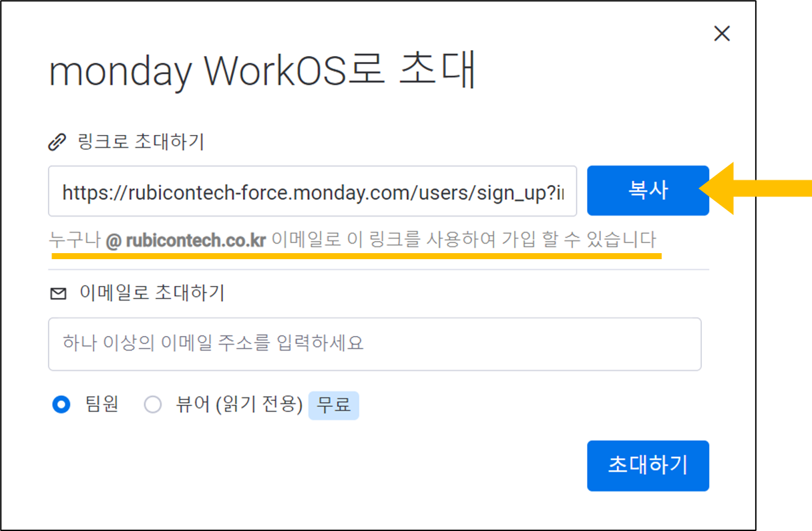Screen dimensions: 812x531
Task: Click the bold rubicontech.co.kr domain text
Action: pos(195,240)
